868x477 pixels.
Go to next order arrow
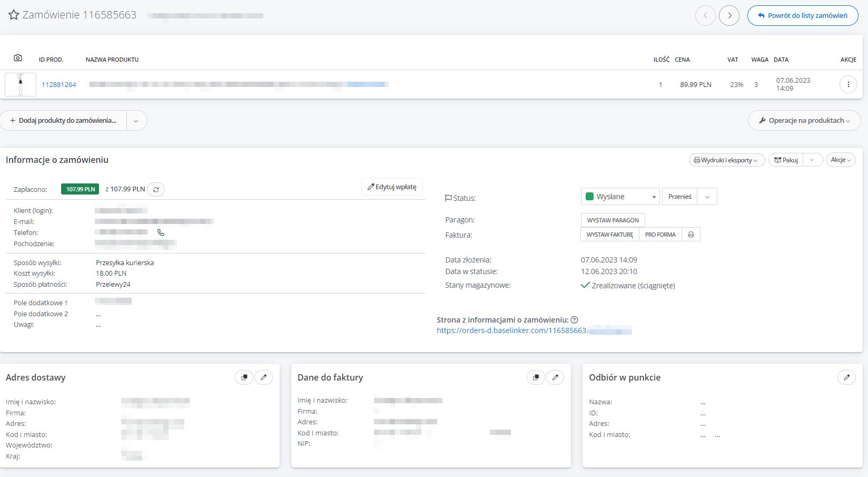729,15
